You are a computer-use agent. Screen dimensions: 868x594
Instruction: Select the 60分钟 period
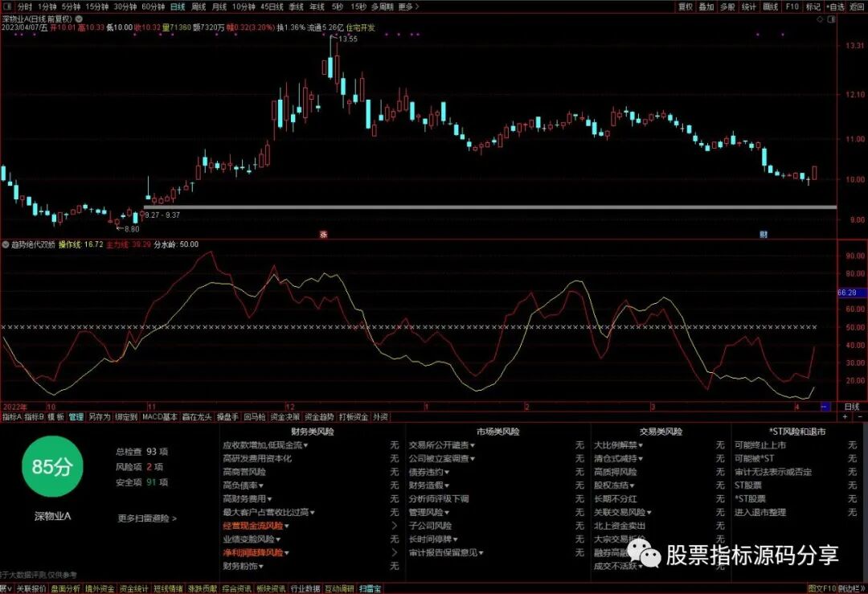pos(154,6)
